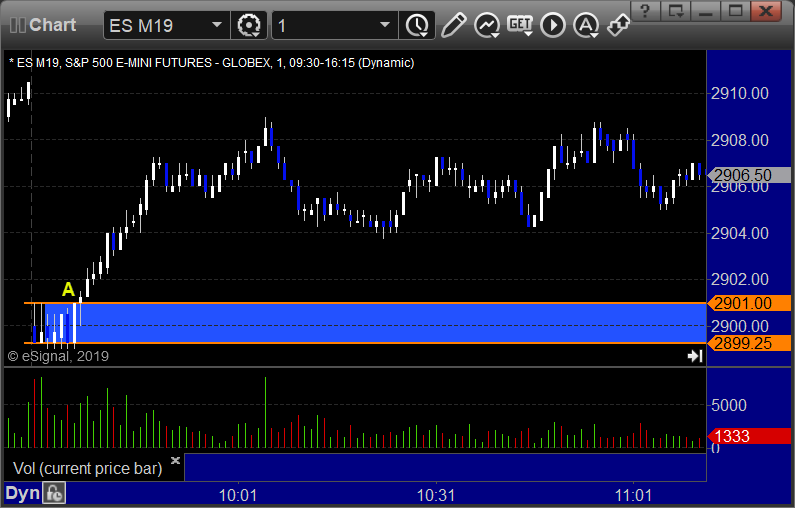The height and width of the screenshot is (508, 795).
Task: Click the chart title ES M19 description text
Action: coord(211,63)
